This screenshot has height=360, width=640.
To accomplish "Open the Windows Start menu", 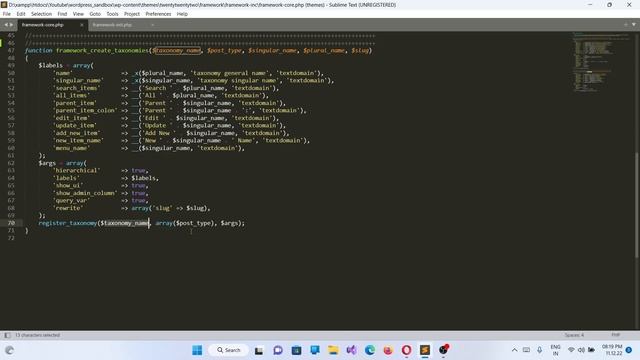I will tap(197, 350).
